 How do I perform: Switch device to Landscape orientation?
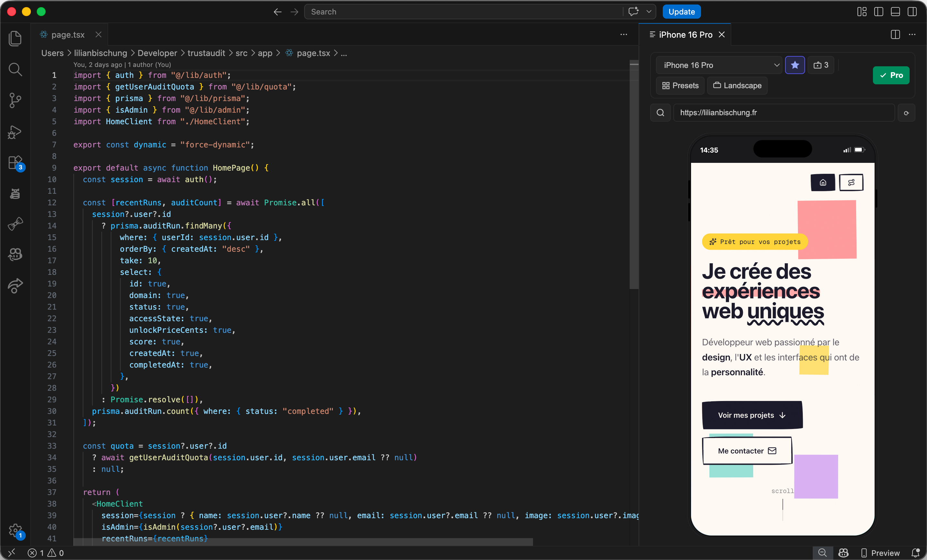click(x=737, y=86)
